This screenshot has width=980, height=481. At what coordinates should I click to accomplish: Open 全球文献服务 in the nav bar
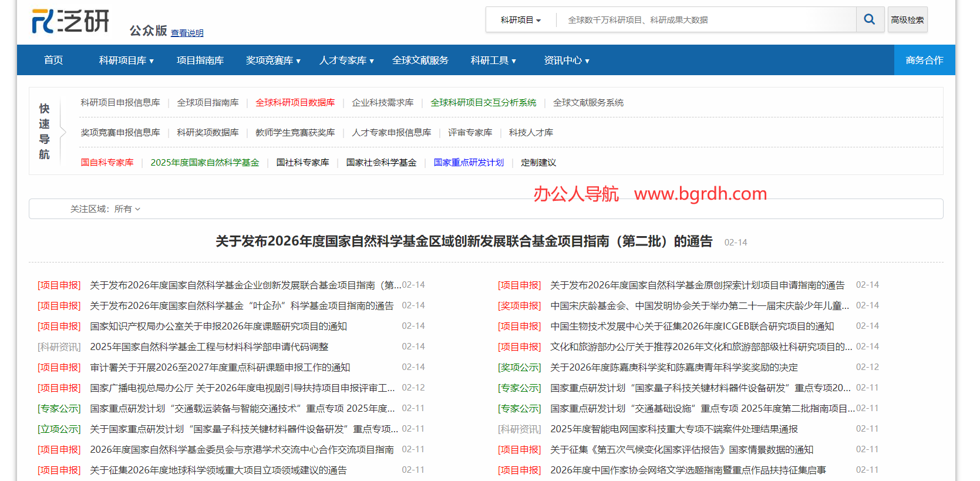pyautogui.click(x=420, y=60)
